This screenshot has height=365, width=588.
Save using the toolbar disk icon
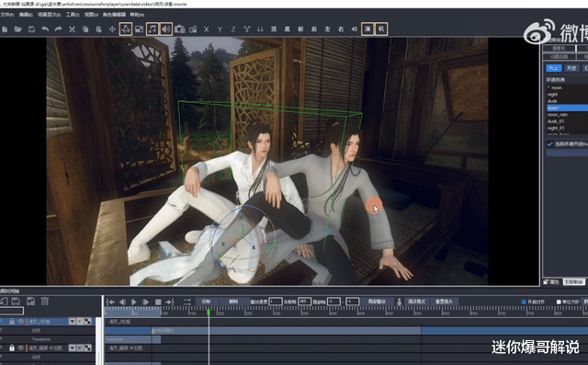click(x=31, y=29)
